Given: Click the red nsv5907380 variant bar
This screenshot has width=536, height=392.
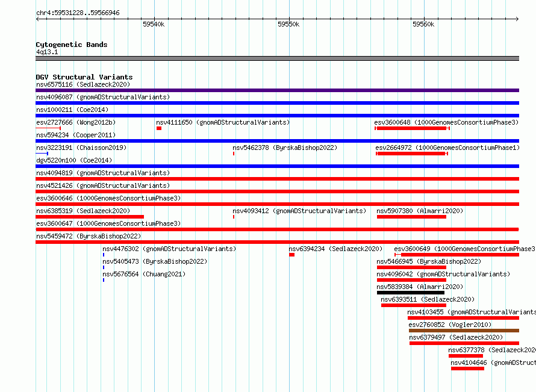Looking at the screenshot, I should 411,217.
